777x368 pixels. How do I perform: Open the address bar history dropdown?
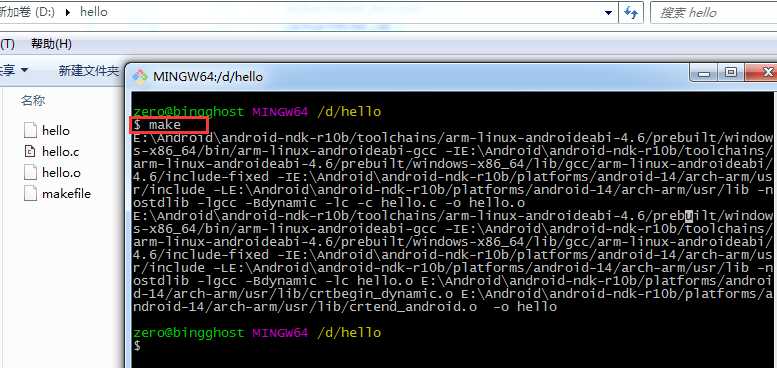(x=609, y=12)
